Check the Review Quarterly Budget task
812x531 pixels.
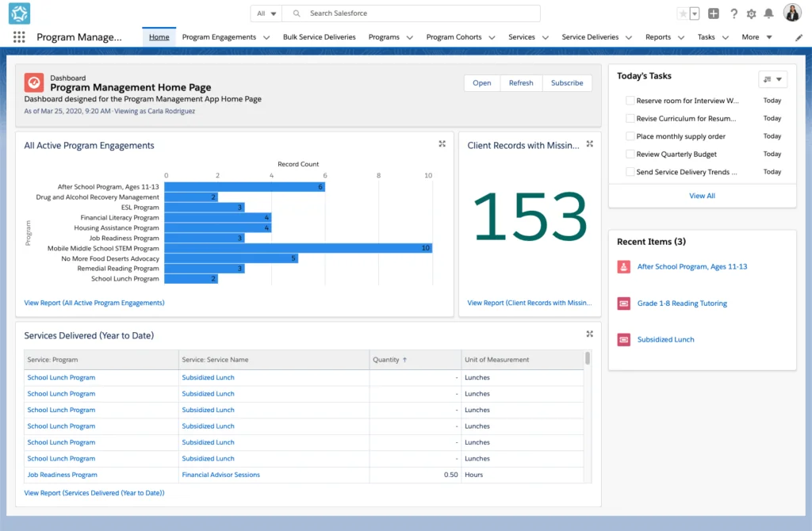(630, 154)
